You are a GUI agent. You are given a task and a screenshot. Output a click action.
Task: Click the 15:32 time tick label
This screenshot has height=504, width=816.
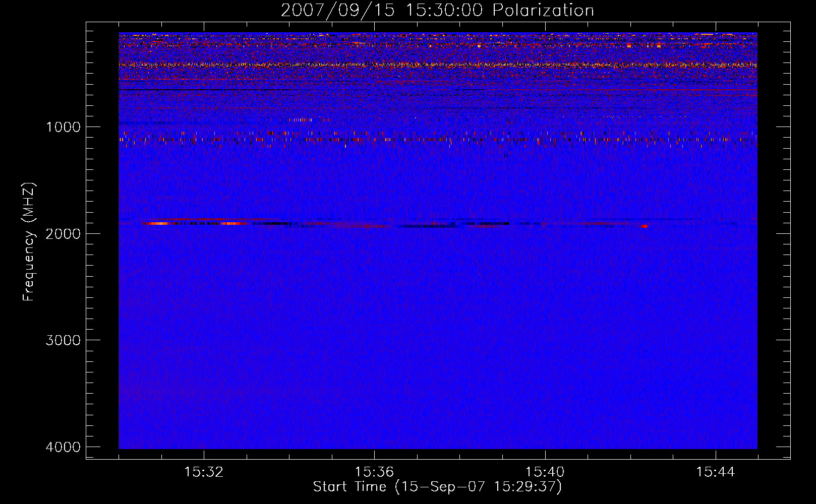tap(204, 472)
